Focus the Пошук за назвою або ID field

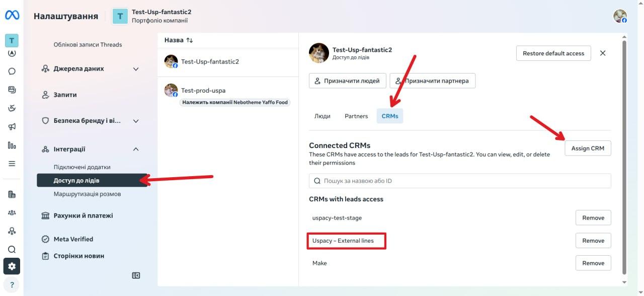coord(460,181)
